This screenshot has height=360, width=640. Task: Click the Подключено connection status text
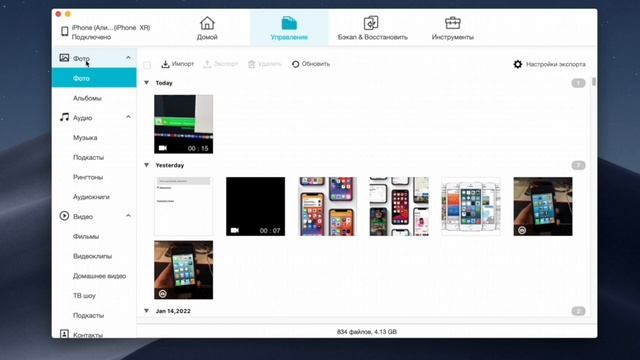pyautogui.click(x=91, y=37)
